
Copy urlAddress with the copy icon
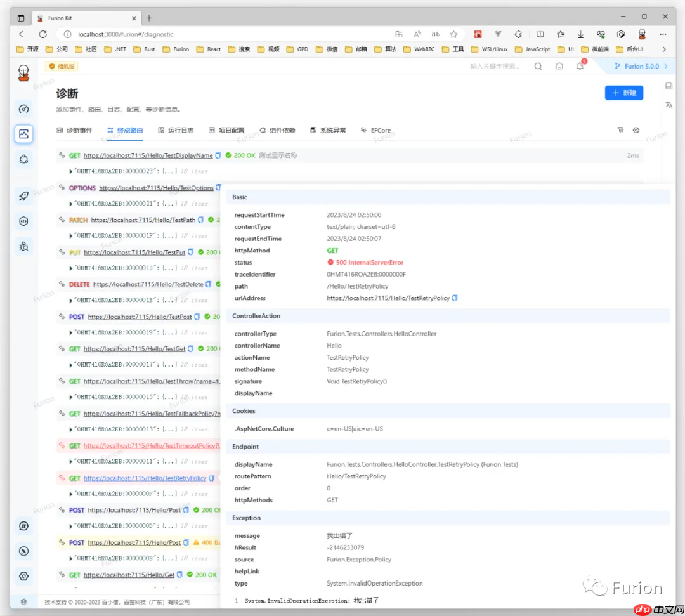[455, 298]
